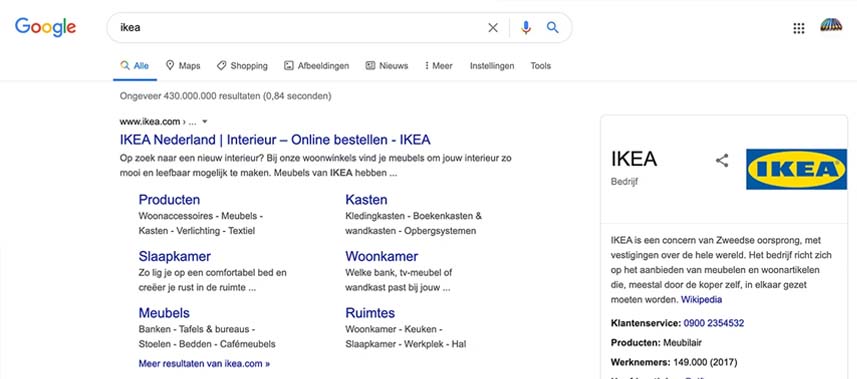Image resolution: width=857 pixels, height=379 pixels.
Task: Switch to the Shopping tab
Action: tap(242, 66)
